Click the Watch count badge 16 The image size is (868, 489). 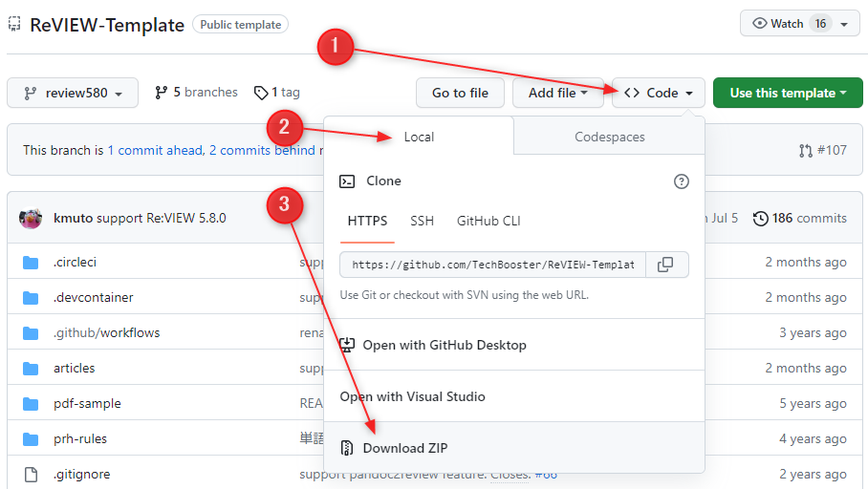point(820,24)
